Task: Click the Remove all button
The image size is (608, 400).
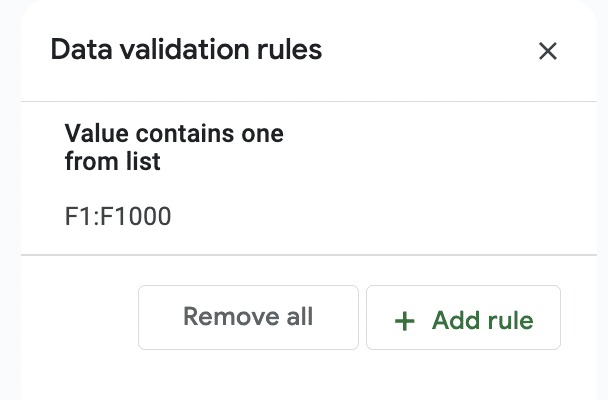Action: coord(248,317)
